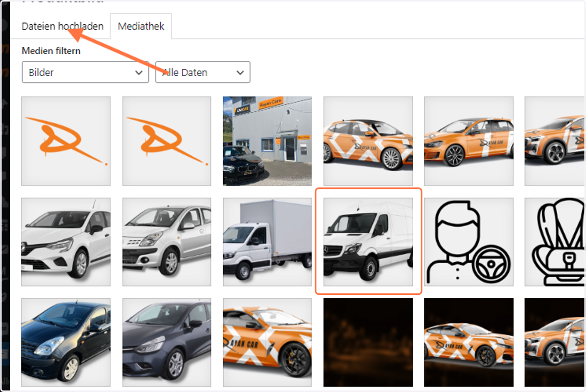
Task: Choose the orange VW Golf Rayan Car thumbnail
Action: click(x=468, y=141)
